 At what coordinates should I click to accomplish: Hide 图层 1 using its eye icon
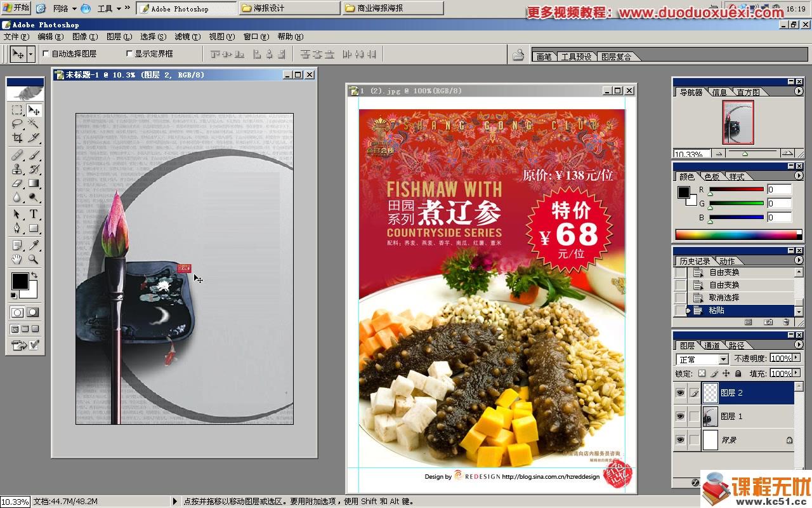680,417
